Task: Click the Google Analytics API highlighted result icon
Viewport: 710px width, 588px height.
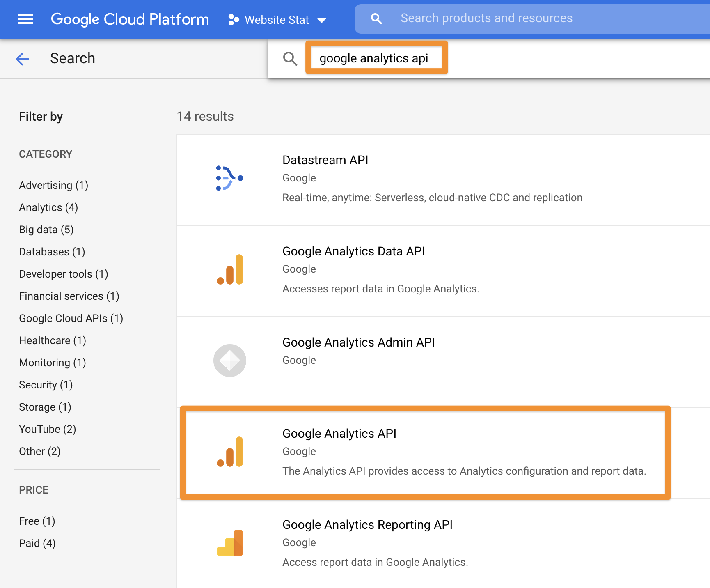Action: 230,452
